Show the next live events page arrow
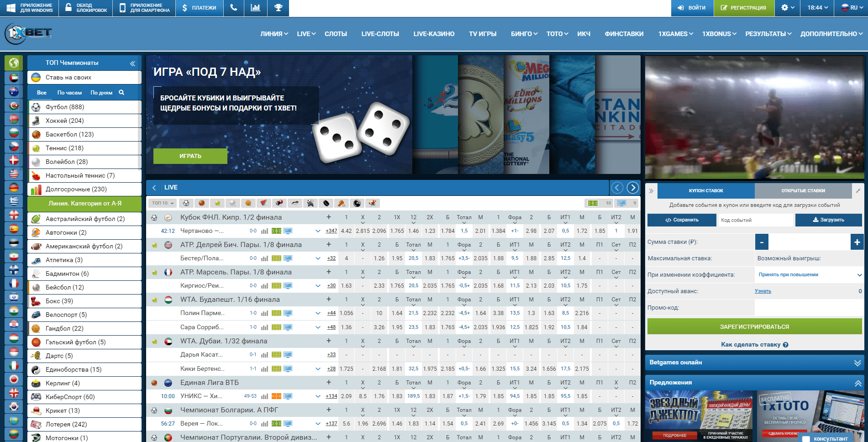 point(632,187)
